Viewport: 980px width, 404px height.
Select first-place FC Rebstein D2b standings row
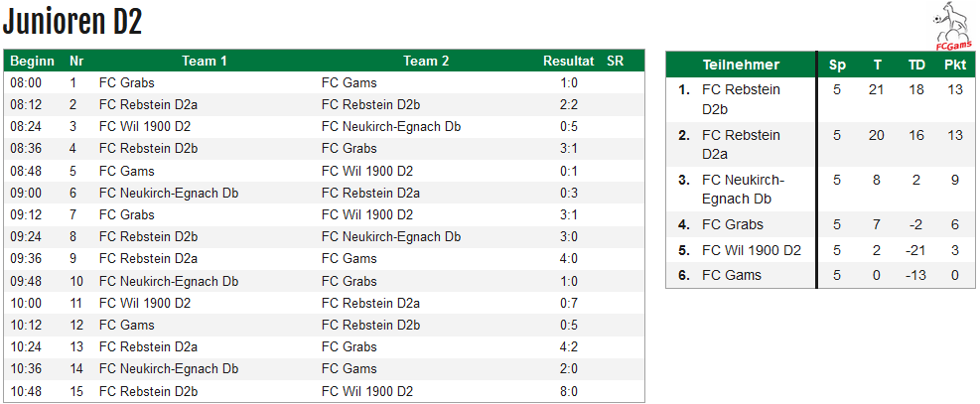819,99
